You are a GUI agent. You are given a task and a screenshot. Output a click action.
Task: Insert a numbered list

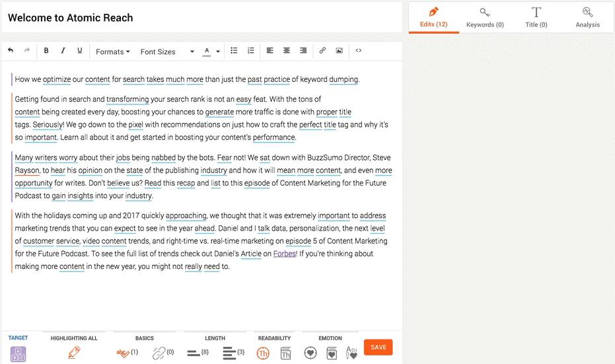[250, 50]
